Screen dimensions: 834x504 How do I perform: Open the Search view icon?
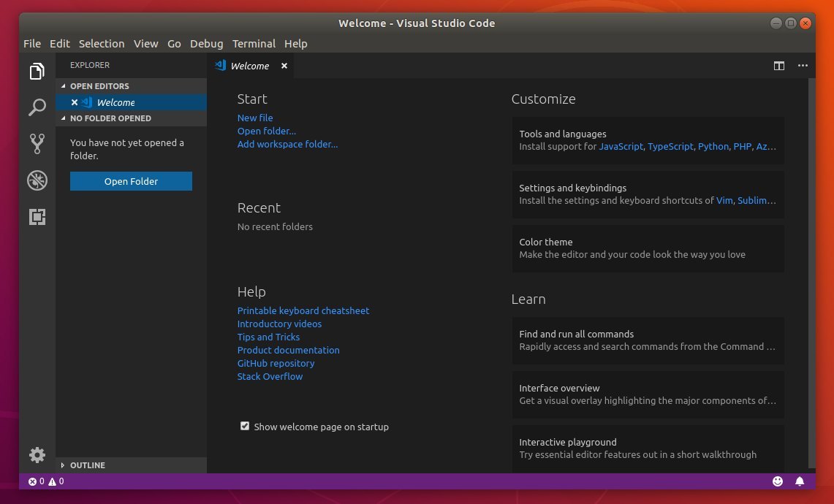(x=37, y=107)
